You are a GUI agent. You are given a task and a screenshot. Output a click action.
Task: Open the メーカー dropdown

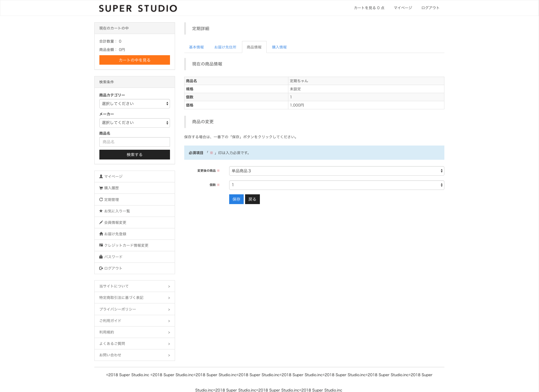click(135, 123)
